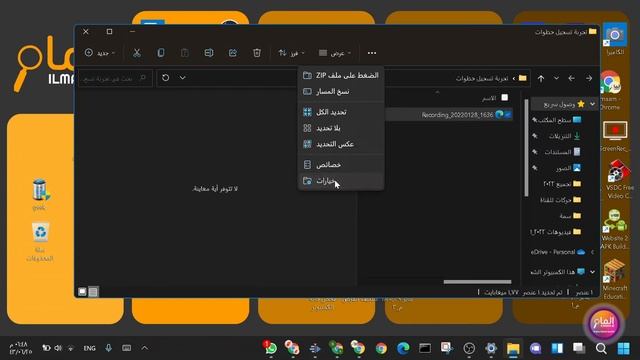Click the taskbar Search magnifier

[601, 349]
